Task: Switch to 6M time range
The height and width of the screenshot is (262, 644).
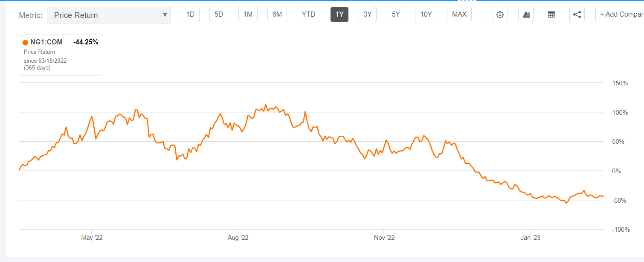Action: [277, 15]
